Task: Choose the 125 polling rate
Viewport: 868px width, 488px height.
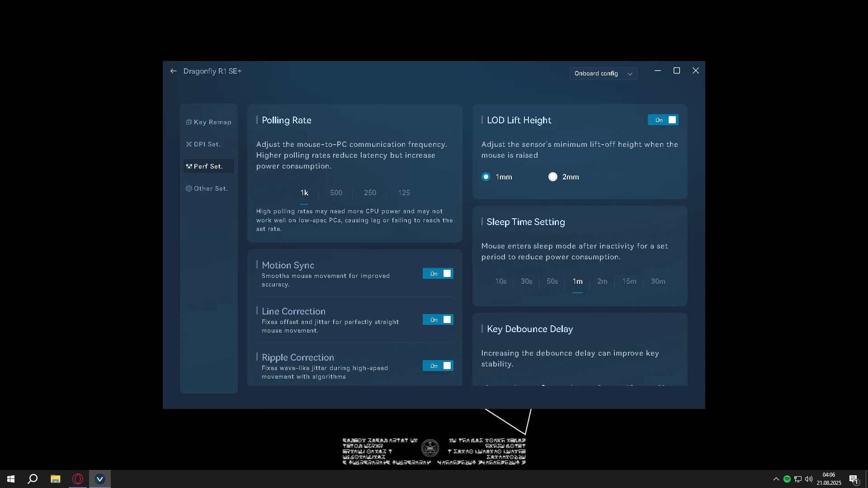Action: click(x=404, y=192)
